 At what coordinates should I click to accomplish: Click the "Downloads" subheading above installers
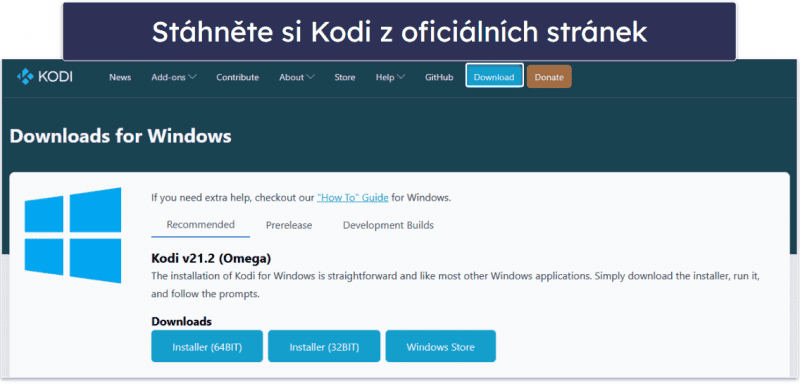point(182,322)
